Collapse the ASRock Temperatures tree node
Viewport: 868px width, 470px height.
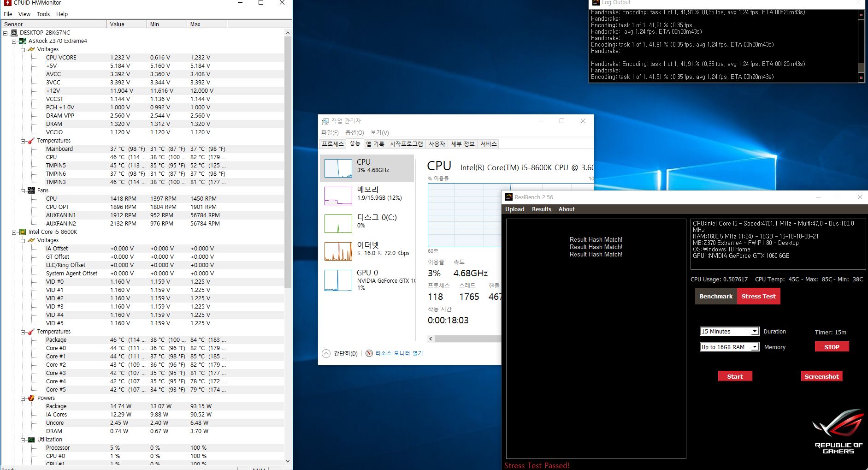pos(23,141)
